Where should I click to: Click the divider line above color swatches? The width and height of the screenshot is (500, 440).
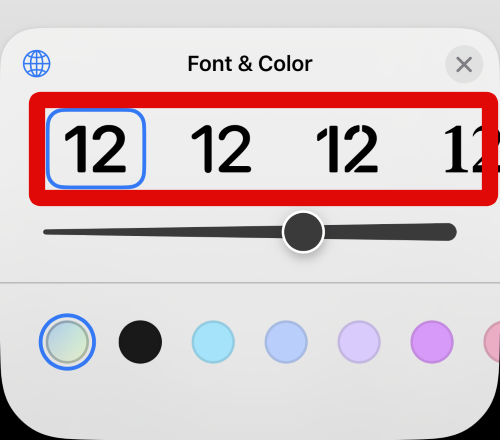point(250,283)
